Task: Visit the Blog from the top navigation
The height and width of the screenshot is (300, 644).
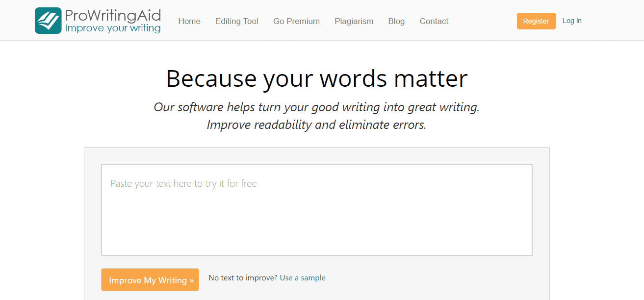Action: (396, 21)
